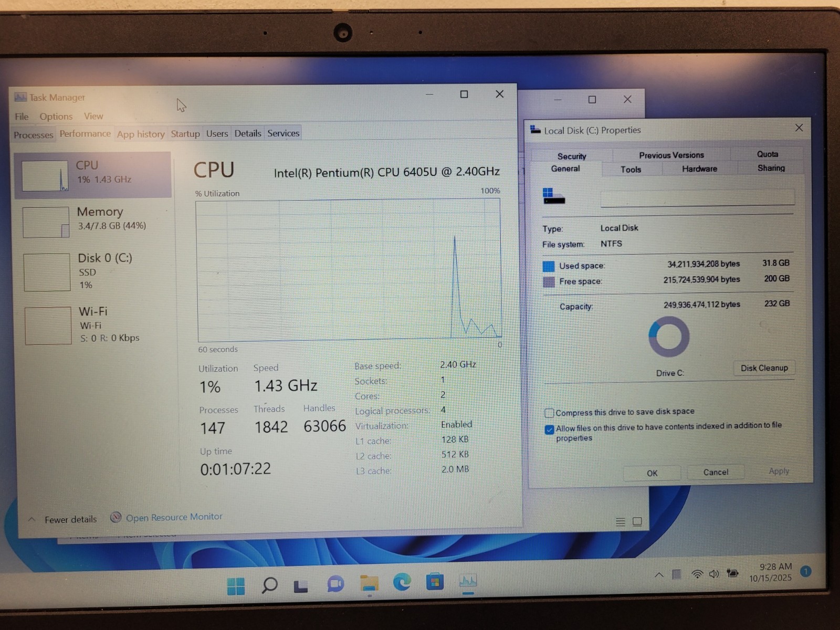Open File Explorer from the taskbar
Screen dimensions: 840x630
click(x=369, y=583)
